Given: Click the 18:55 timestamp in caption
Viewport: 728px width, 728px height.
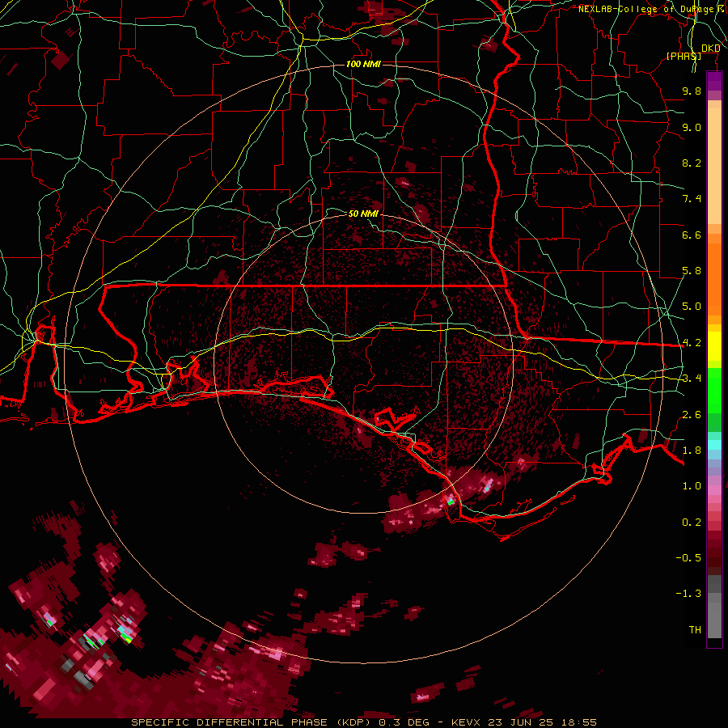Looking at the screenshot, I should (x=581, y=722).
